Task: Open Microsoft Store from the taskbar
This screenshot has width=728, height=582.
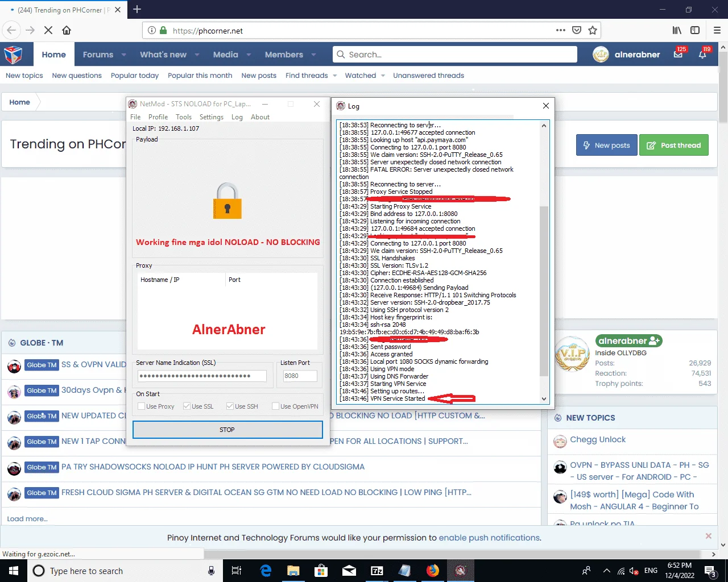Action: 321,571
